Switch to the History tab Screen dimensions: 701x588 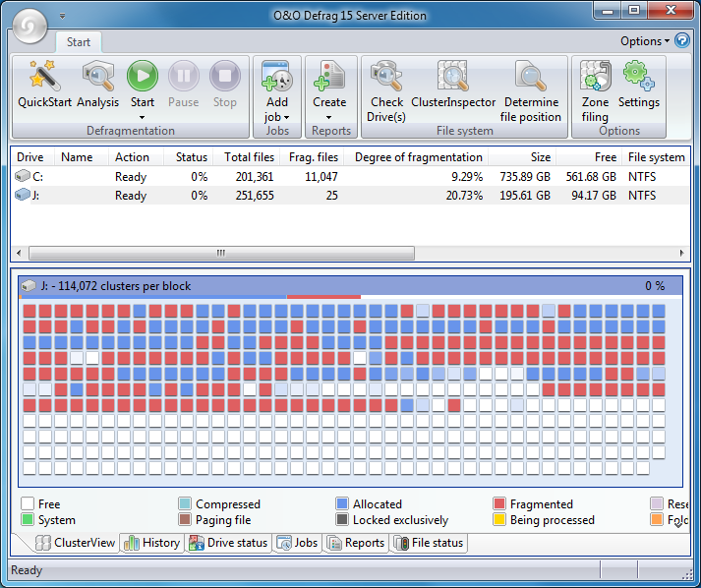coord(152,543)
